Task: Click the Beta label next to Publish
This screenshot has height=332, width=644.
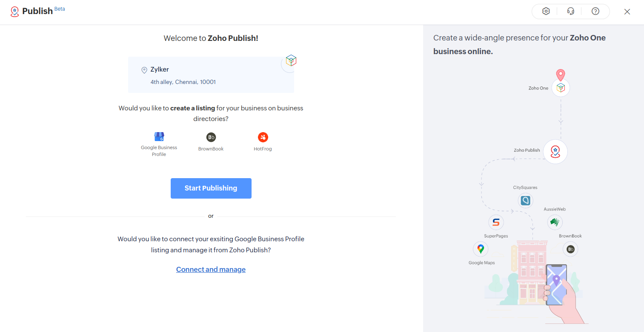Action: (60, 9)
